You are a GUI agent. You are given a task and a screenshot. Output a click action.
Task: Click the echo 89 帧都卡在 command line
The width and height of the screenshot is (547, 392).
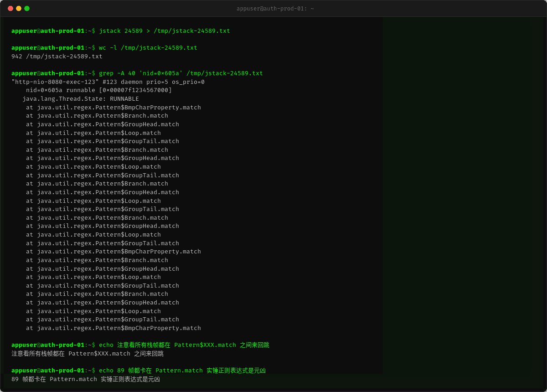click(x=182, y=371)
